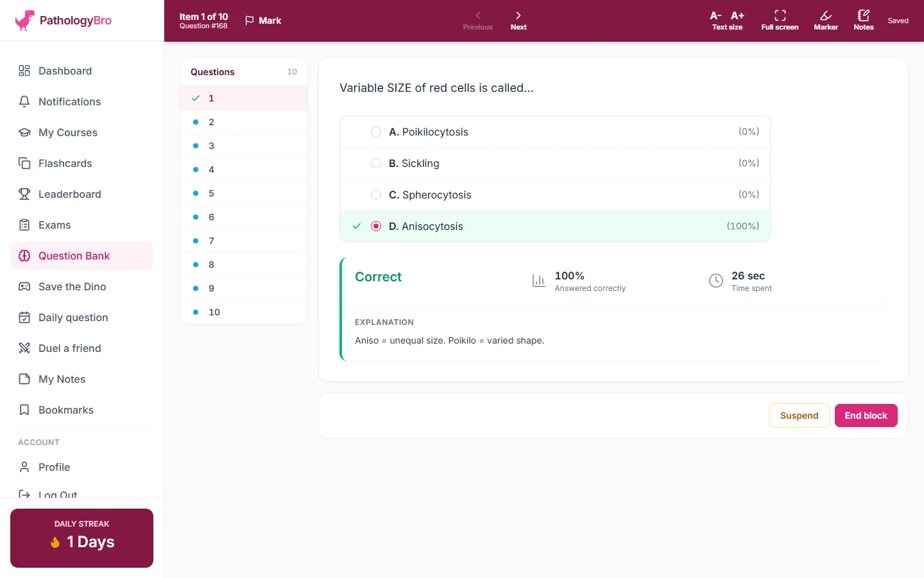Go to the Next question
Screen dimensions: 924x578
point(518,21)
